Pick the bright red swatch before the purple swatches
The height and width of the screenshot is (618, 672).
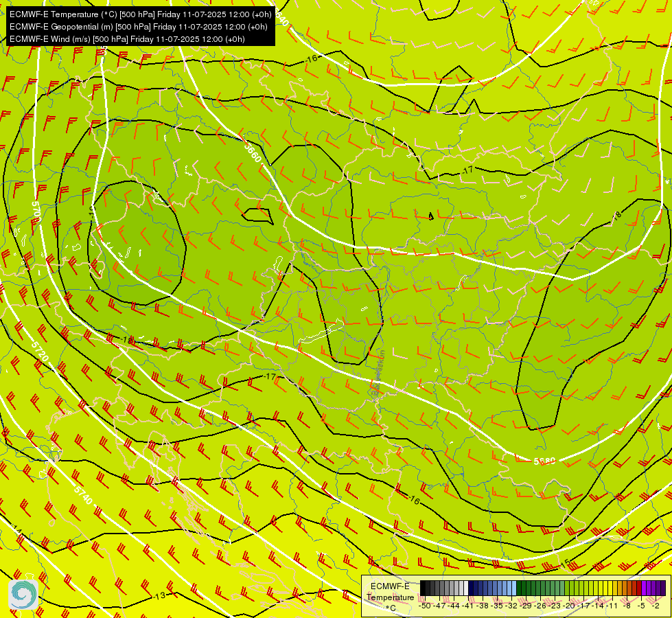639,588
